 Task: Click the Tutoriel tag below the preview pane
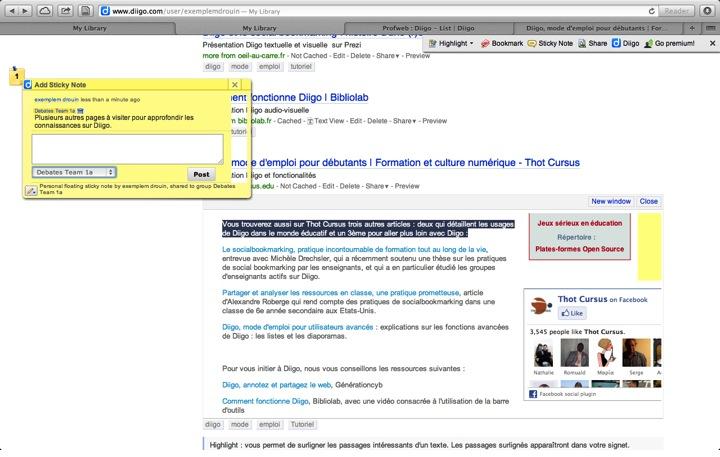302,424
